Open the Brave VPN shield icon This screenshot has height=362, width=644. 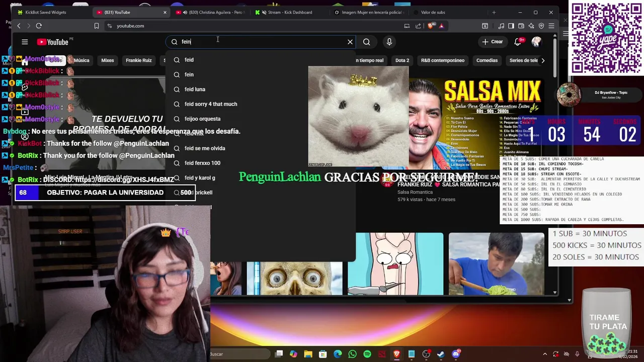tap(541, 26)
